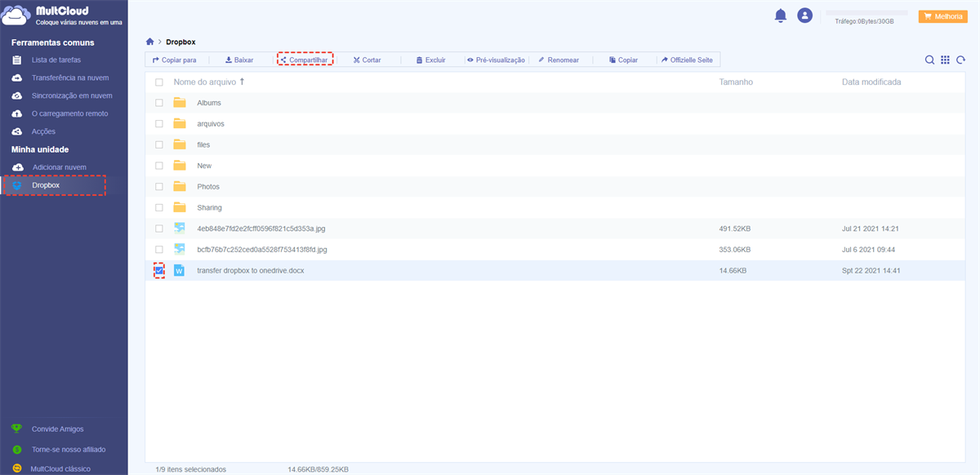
Task: Open Lista de tarefas
Action: 56,60
